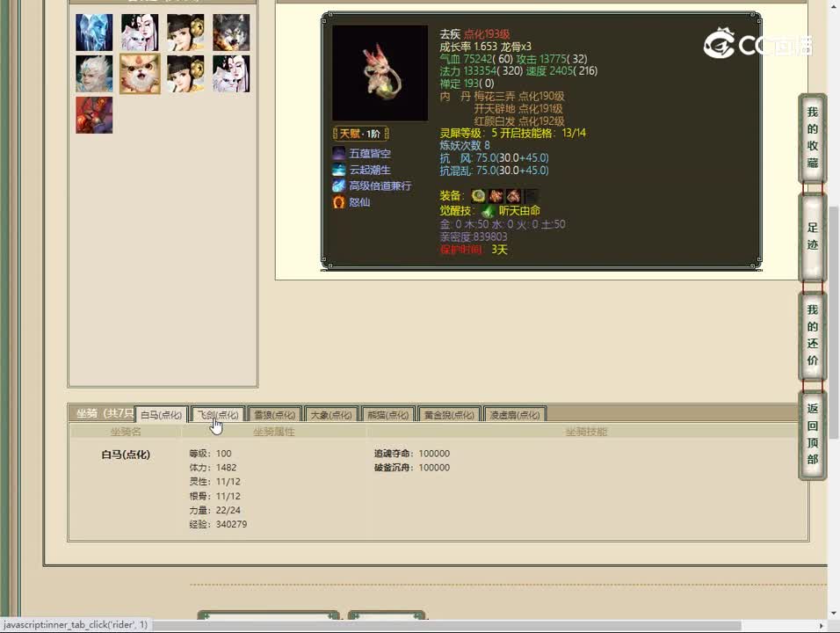Select woman-with-cat portrait beside the ice-faced portrait

click(140, 33)
